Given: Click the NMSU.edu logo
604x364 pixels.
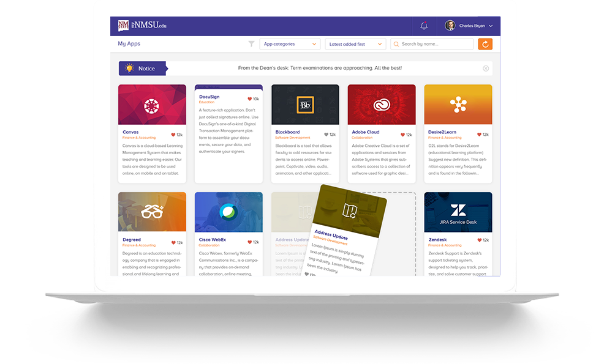Looking at the screenshot, I should (142, 26).
